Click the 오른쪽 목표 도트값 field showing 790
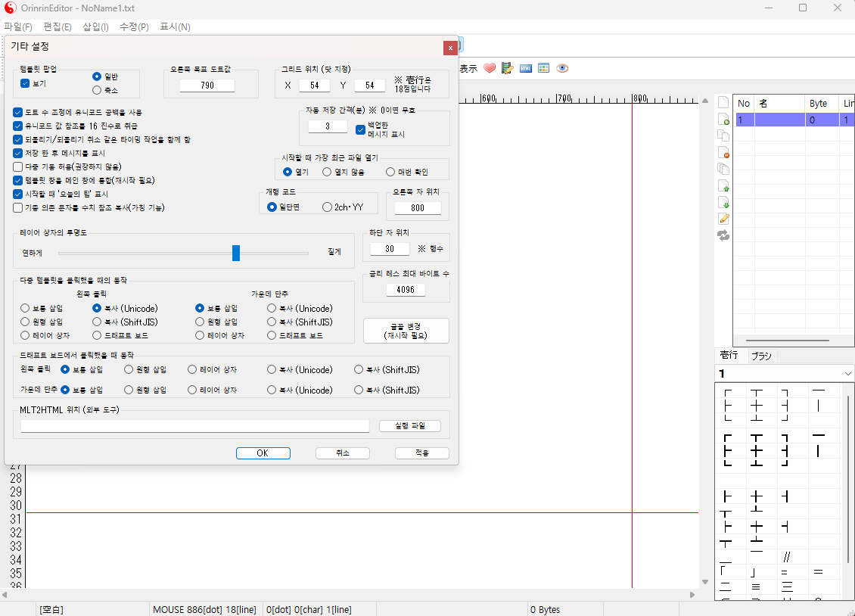Viewport: 855px width, 616px height. [x=207, y=86]
